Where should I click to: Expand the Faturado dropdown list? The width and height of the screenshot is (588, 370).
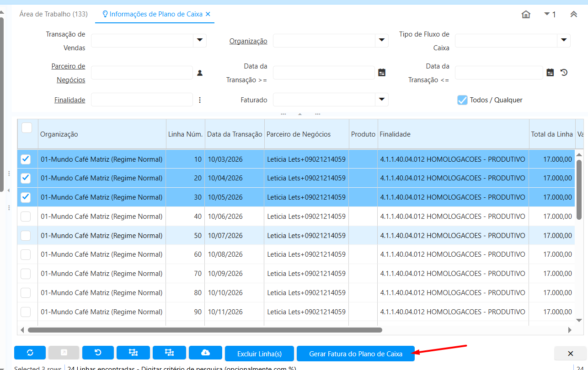[382, 100]
